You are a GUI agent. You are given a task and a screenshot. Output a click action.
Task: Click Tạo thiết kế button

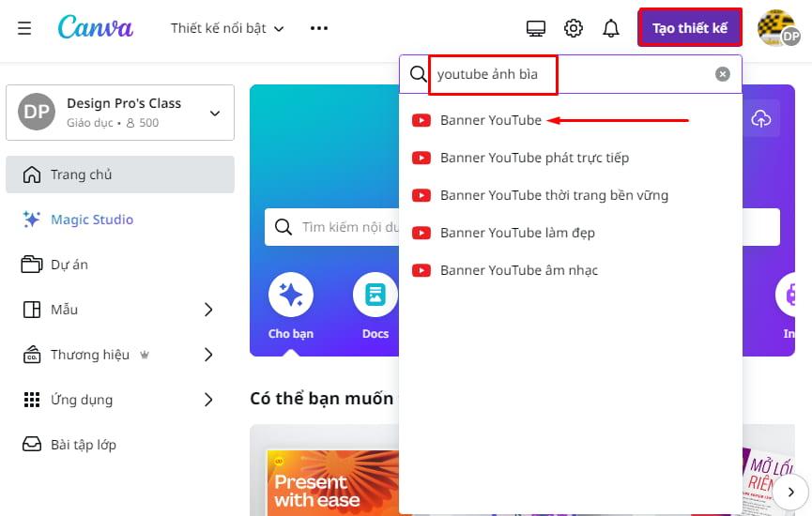point(690,28)
